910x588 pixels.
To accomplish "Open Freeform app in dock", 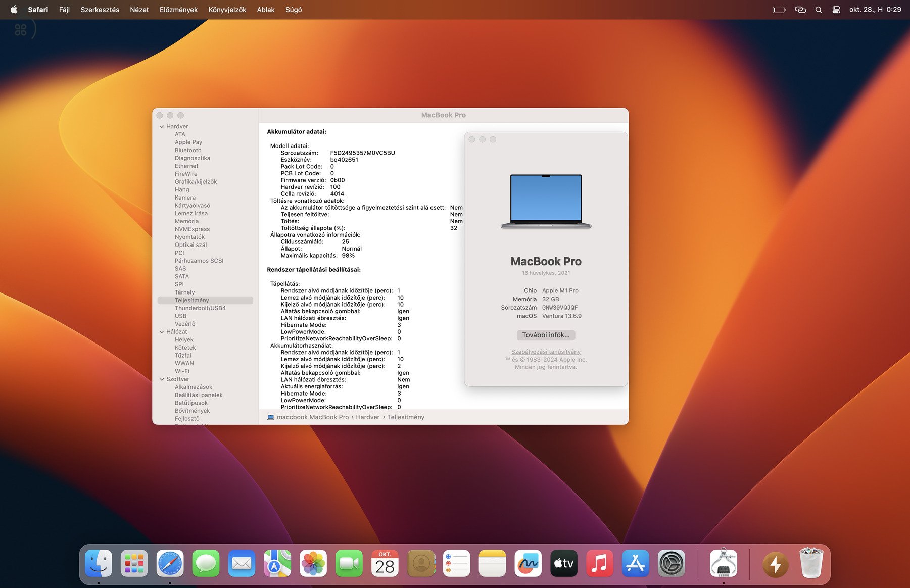I will click(x=528, y=563).
